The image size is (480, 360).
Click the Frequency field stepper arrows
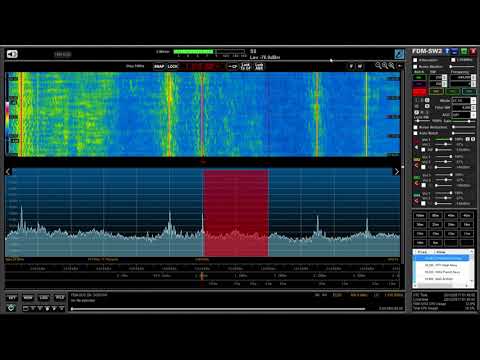(x=473, y=77)
